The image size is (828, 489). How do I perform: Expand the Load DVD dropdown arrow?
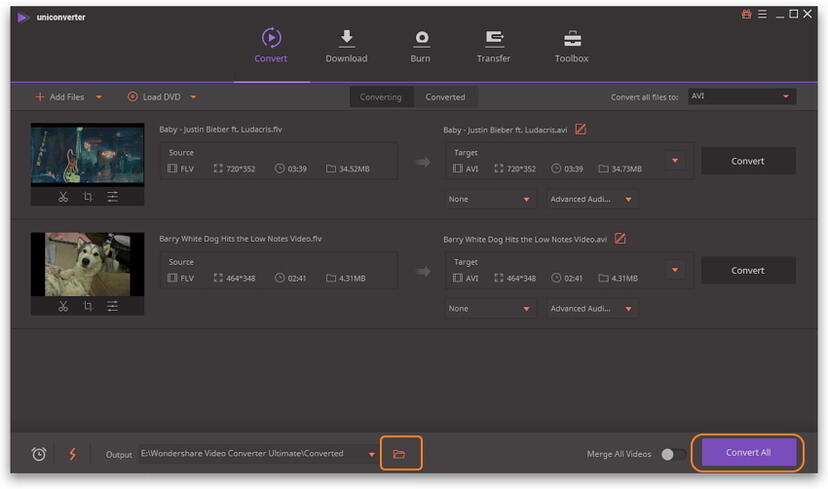[x=193, y=97]
